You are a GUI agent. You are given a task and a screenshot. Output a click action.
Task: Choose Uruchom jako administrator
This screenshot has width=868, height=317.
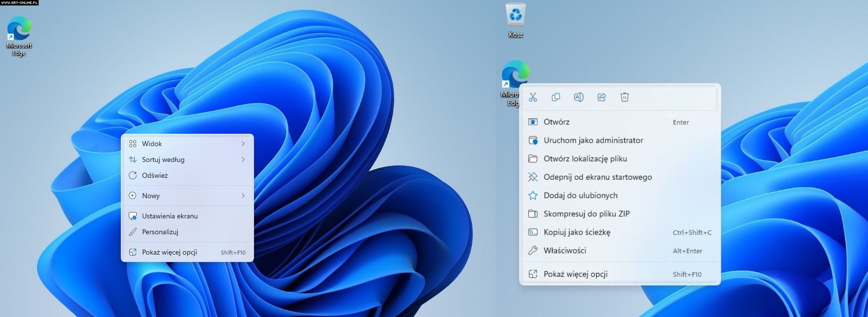pos(593,140)
